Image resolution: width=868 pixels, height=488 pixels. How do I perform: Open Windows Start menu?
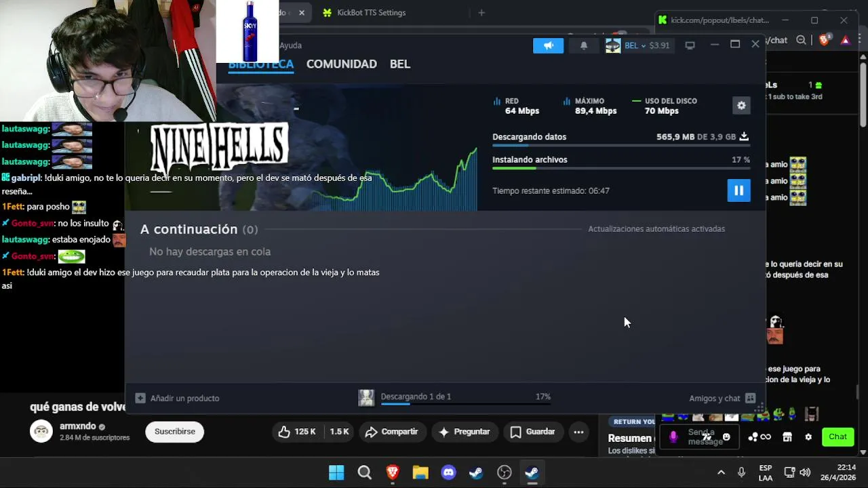click(336, 472)
